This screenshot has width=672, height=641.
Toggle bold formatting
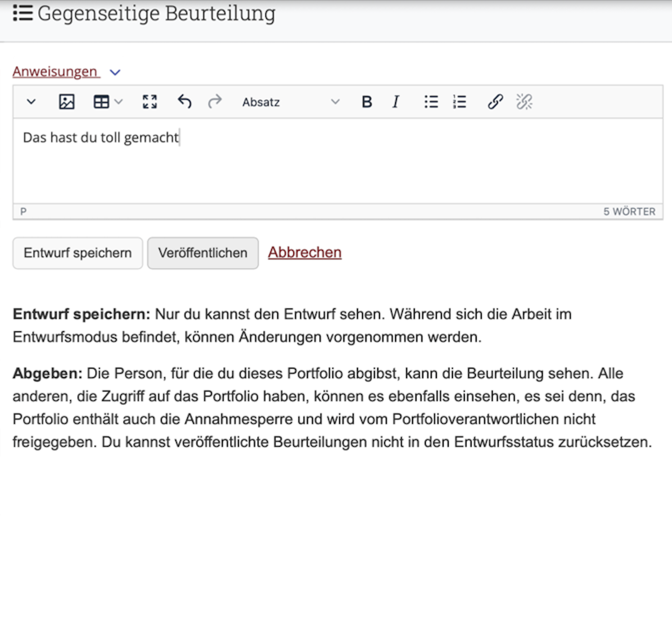(367, 102)
